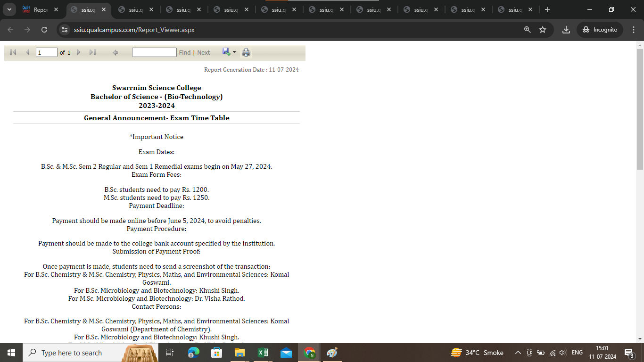The width and height of the screenshot is (644, 362).
Task: Click 'Submission of Payment Proof:' heading
Action: (157, 251)
